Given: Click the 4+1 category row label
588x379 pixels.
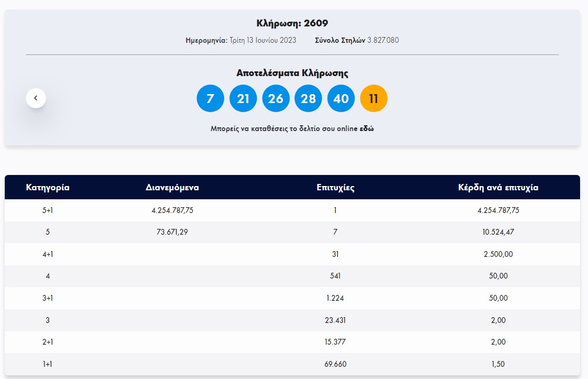Looking at the screenshot, I should [x=48, y=254].
